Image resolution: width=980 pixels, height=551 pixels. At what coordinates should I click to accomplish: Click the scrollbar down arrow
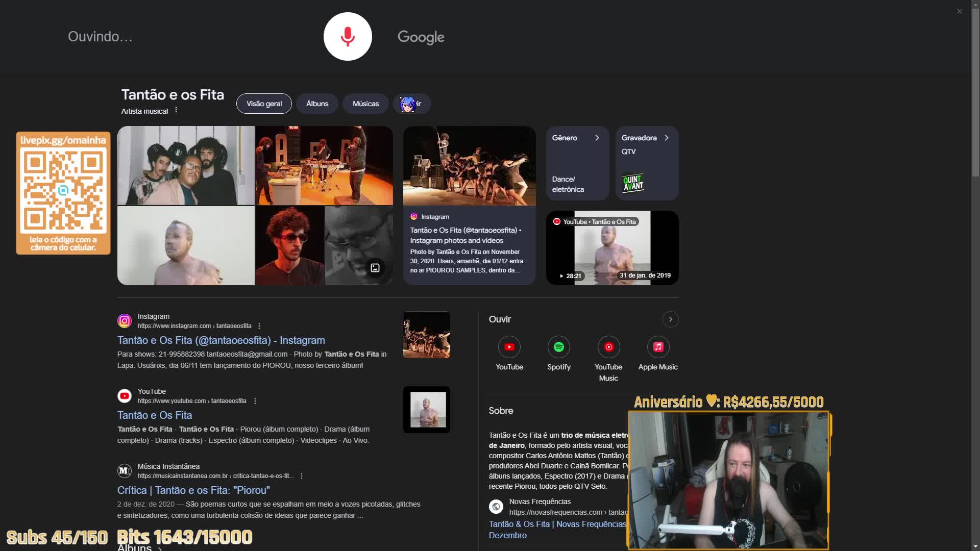(975, 547)
